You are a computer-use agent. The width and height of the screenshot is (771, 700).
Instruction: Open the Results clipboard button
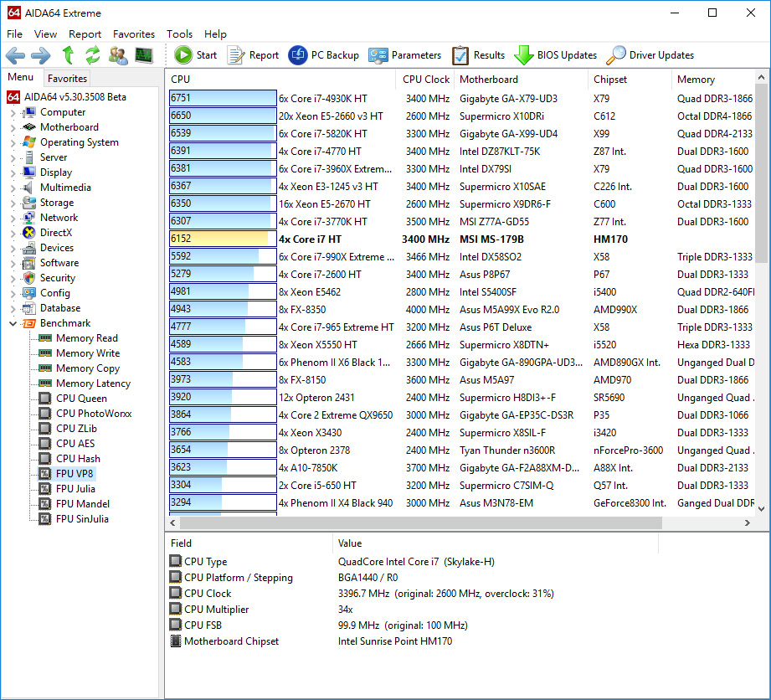click(479, 55)
